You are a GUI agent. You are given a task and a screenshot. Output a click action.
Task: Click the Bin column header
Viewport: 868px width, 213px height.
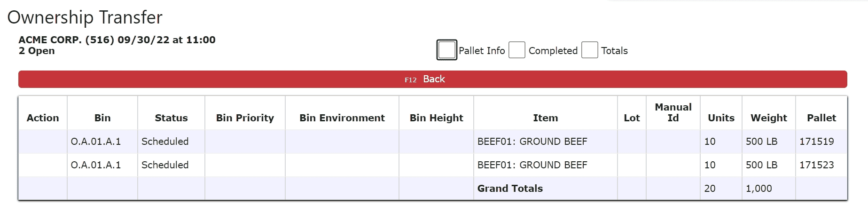tap(102, 118)
